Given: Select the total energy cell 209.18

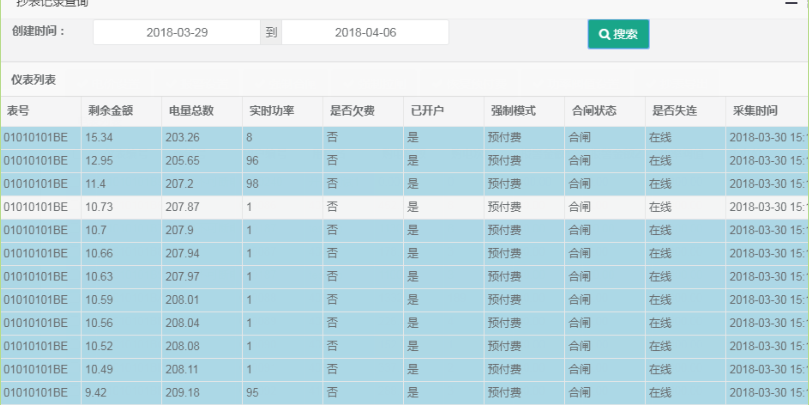Looking at the screenshot, I should point(183,392).
